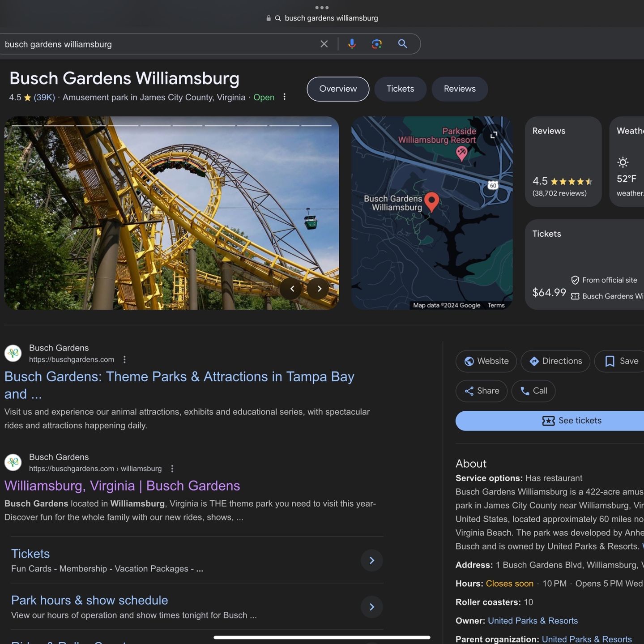Expand the Park hours & show schedule arrow

pos(372,607)
